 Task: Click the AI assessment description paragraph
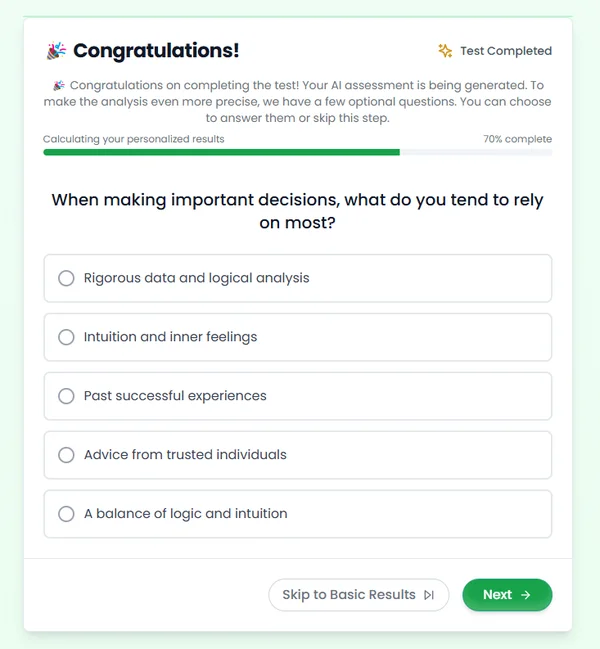(x=302, y=102)
